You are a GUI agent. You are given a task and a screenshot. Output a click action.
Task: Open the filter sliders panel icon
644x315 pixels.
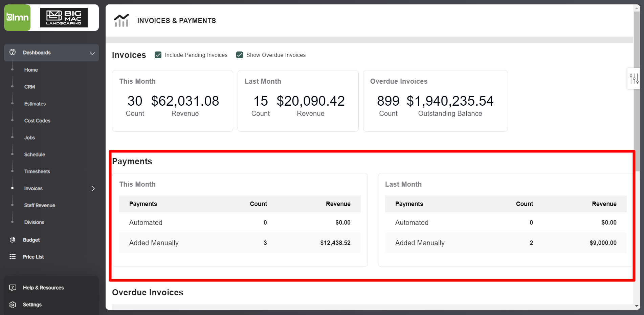634,79
